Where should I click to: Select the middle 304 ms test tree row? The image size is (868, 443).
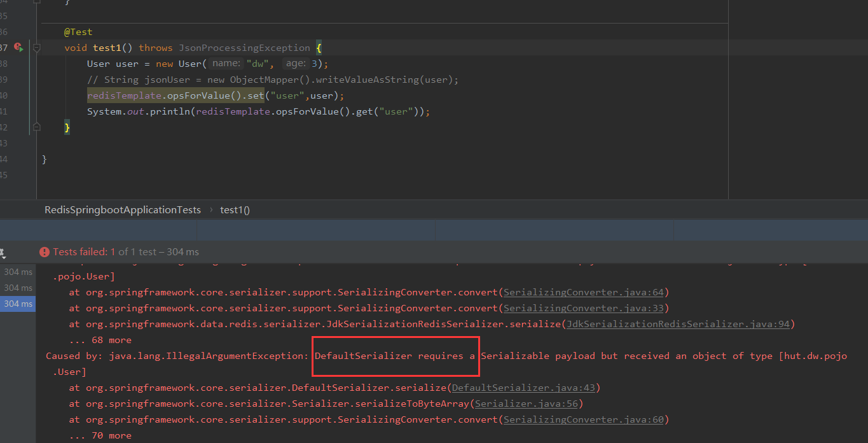pyautogui.click(x=18, y=288)
